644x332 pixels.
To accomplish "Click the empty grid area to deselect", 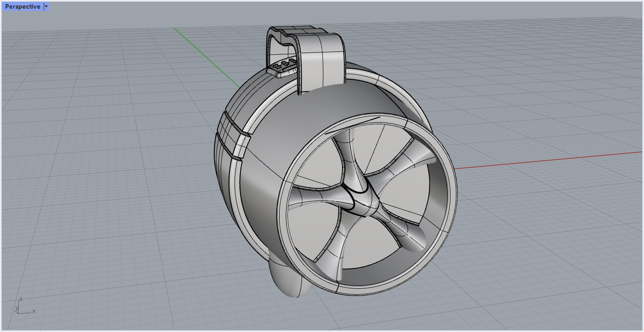I will tap(100, 205).
